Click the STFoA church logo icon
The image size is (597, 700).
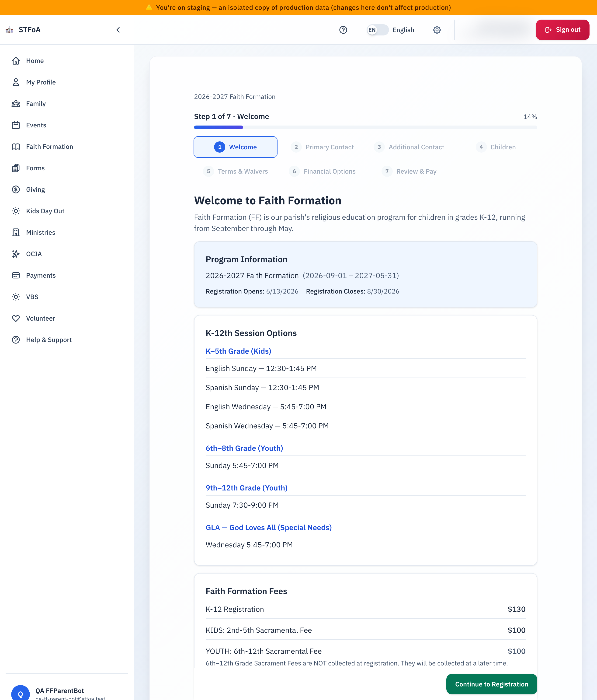click(10, 30)
